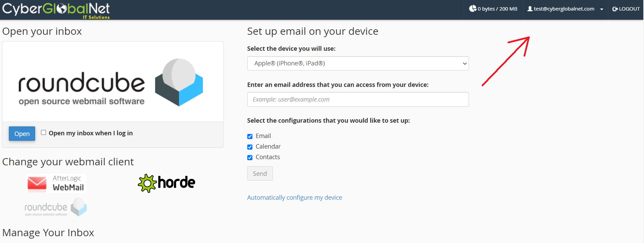Viewport: 644px width, 243px height.
Task: Uncheck the Email configuration checkbox
Action: (x=250, y=136)
